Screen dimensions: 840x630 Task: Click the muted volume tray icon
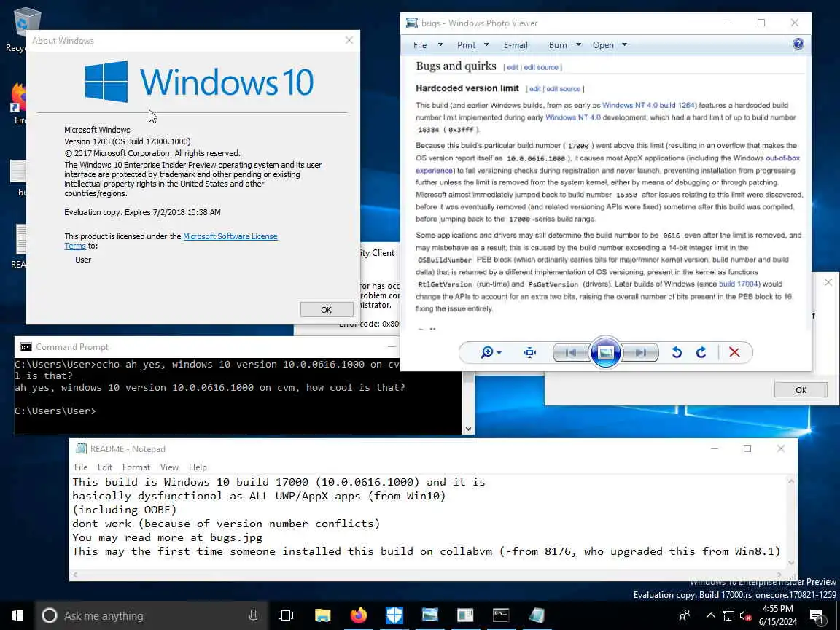[x=745, y=615]
